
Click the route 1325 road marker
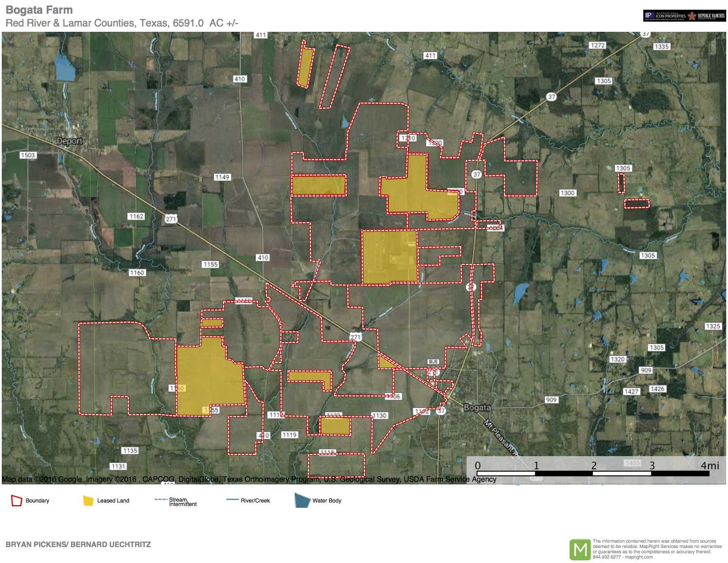pos(713,326)
